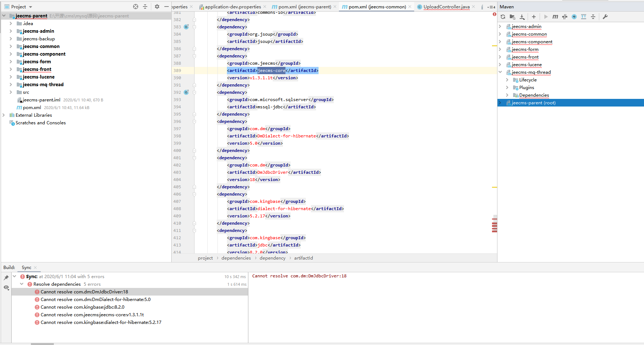Open Project view dropdown
This screenshot has width=644, height=345.
pyautogui.click(x=31, y=7)
